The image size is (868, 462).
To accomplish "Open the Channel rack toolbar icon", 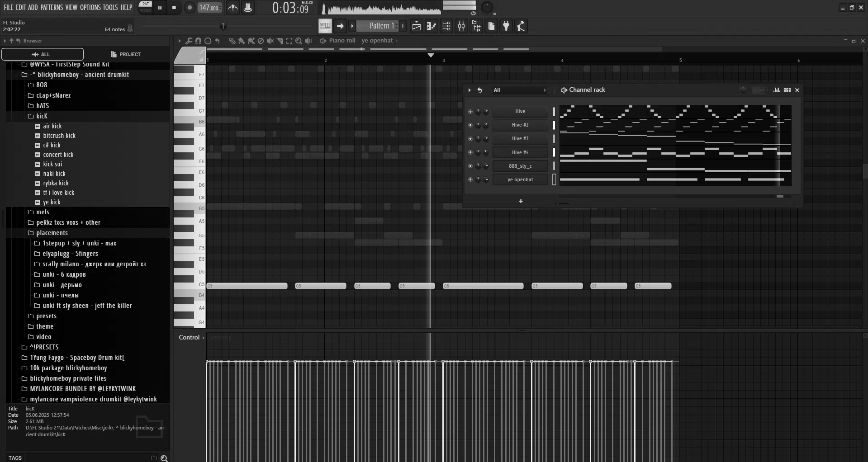I will 446,26.
